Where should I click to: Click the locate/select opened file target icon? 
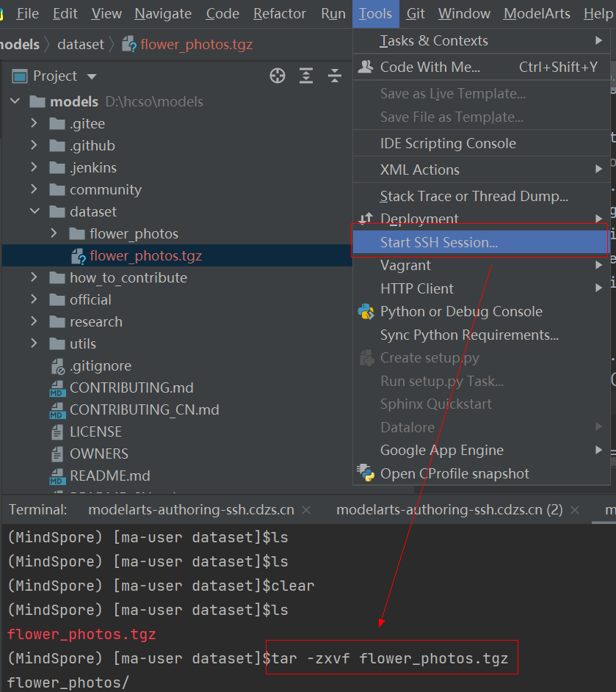[x=278, y=76]
